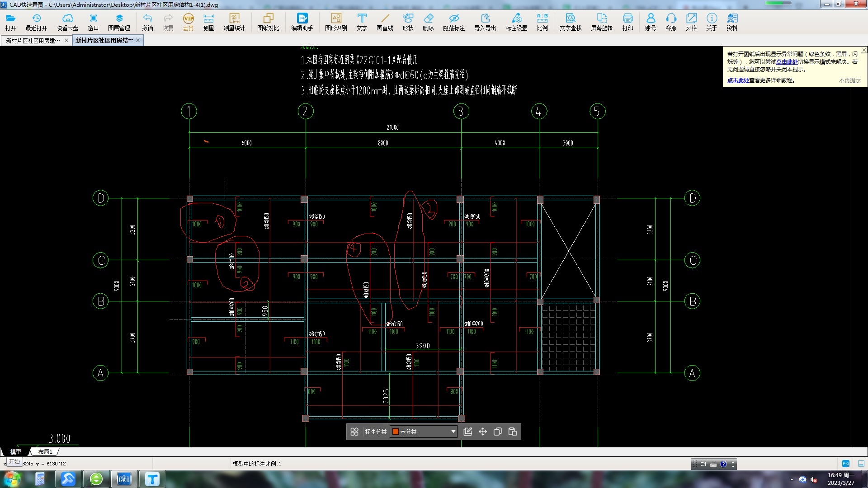Toggle 隐藏标注 hide annotations

click(x=454, y=22)
